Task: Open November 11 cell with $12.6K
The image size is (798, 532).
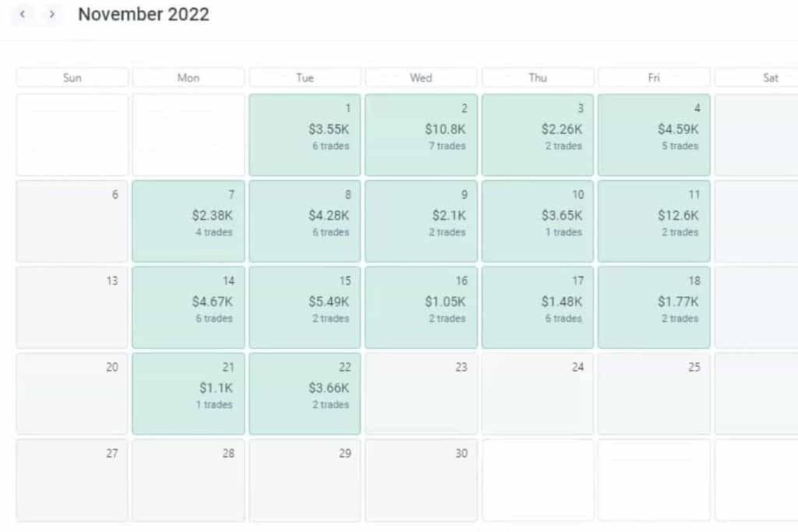Action: click(654, 221)
